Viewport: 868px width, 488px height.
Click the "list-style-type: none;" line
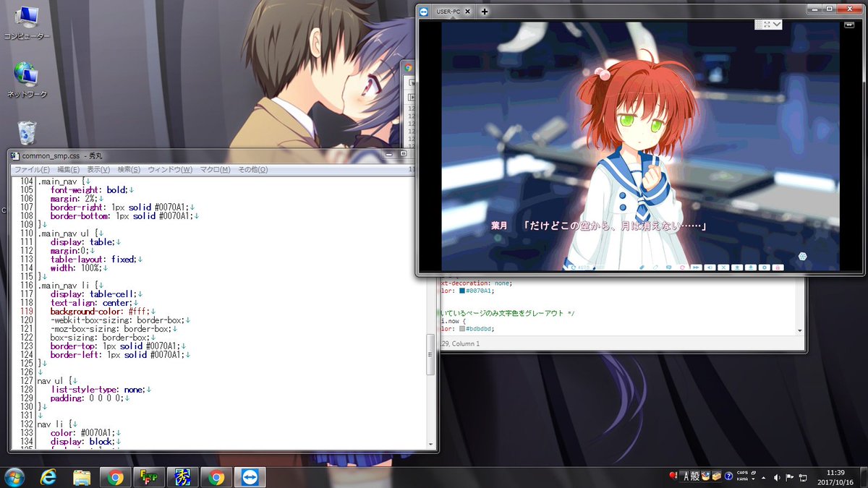(x=98, y=389)
